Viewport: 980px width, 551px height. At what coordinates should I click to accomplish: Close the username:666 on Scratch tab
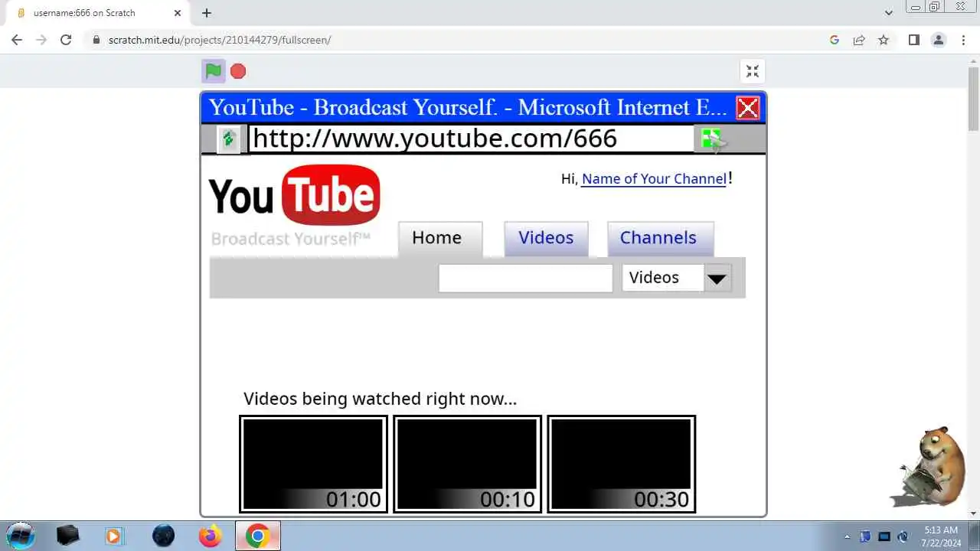tap(178, 13)
